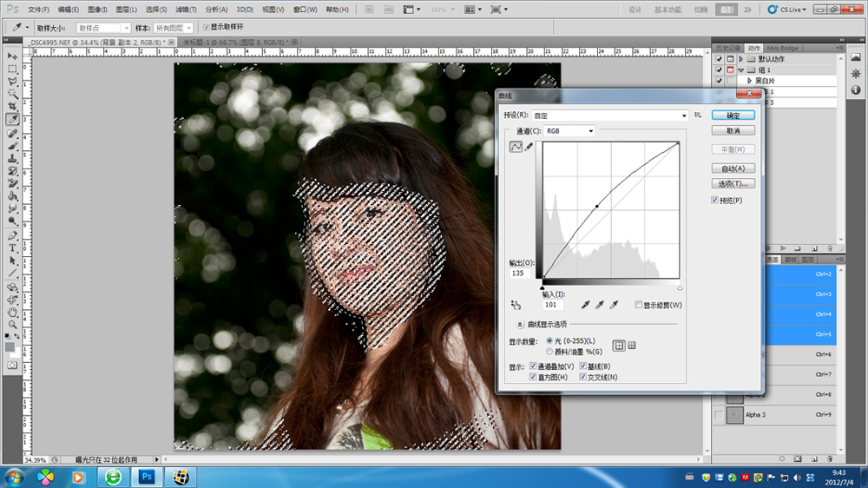Open the 通道 RGB channel dropdown
The image size is (868, 488).
tap(569, 131)
